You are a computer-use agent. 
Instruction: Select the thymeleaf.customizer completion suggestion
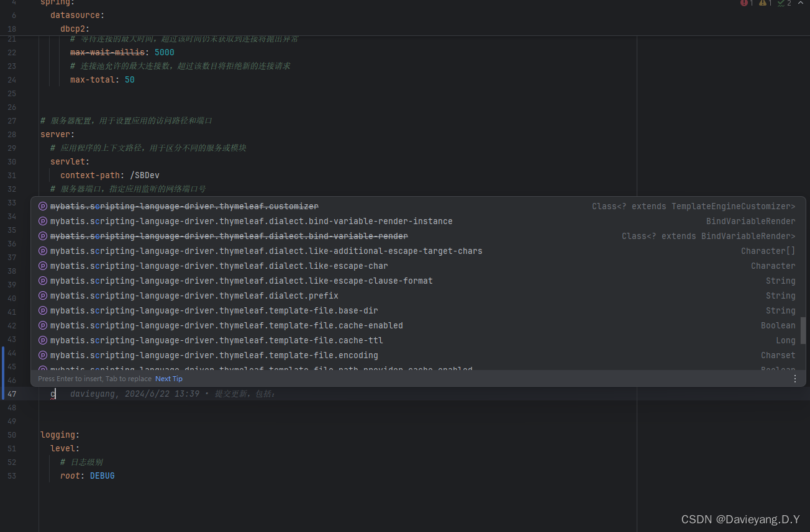pos(418,206)
